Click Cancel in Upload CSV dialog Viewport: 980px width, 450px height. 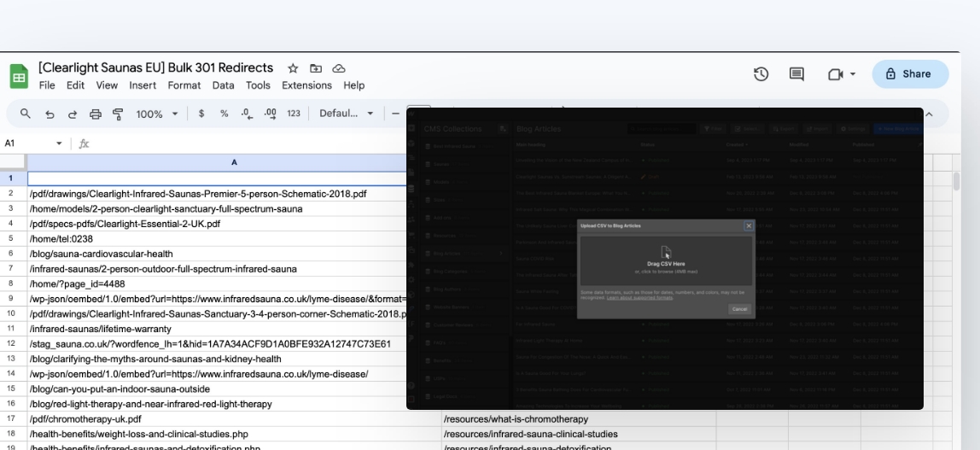(x=739, y=309)
